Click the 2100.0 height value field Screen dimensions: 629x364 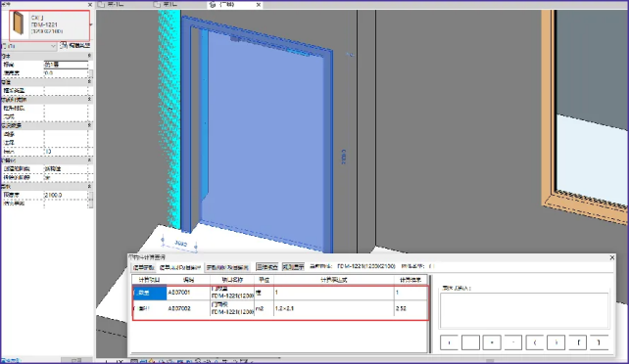[x=66, y=195]
